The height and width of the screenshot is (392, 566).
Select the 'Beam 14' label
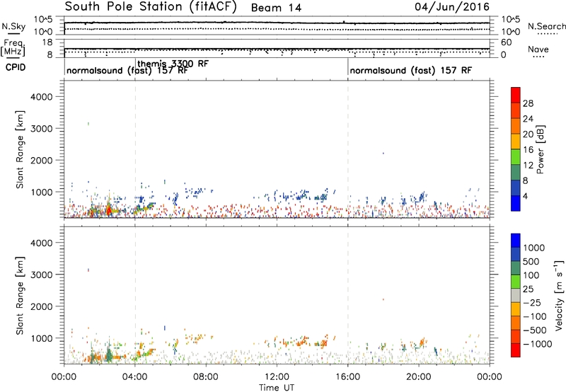[276, 8]
